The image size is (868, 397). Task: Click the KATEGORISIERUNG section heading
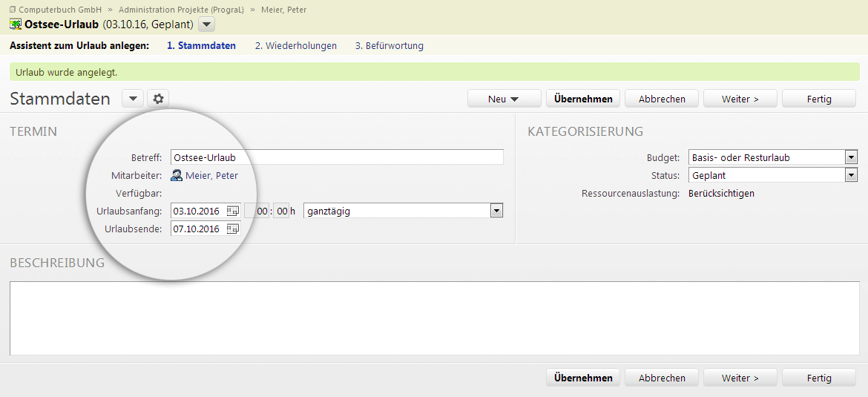coord(585,131)
